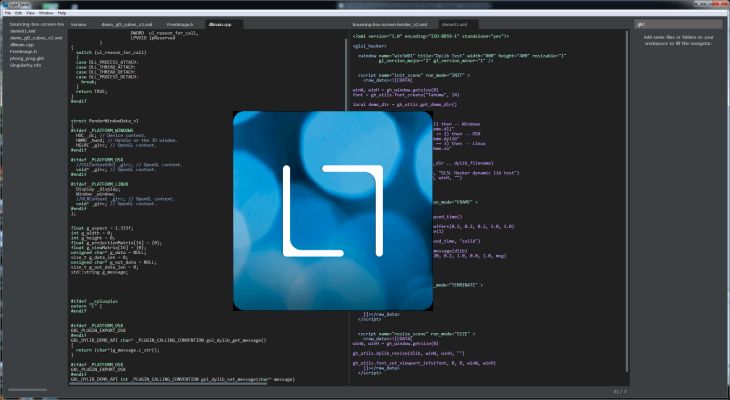
Task: Click the '<?xml version="1.0"' line
Action: [431, 36]
